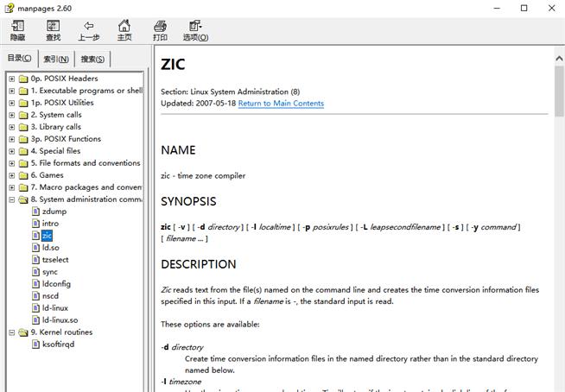The image size is (565, 392).
Task: Click the manpages app icon in title bar
Action: 10,8
